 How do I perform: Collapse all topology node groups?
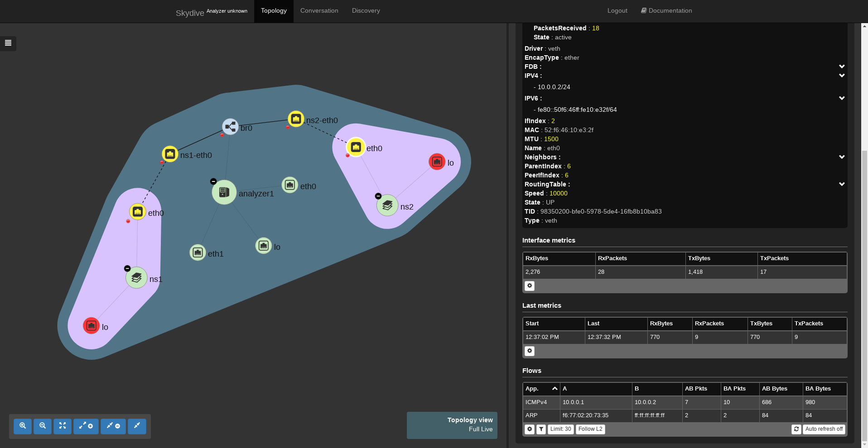pos(137,426)
